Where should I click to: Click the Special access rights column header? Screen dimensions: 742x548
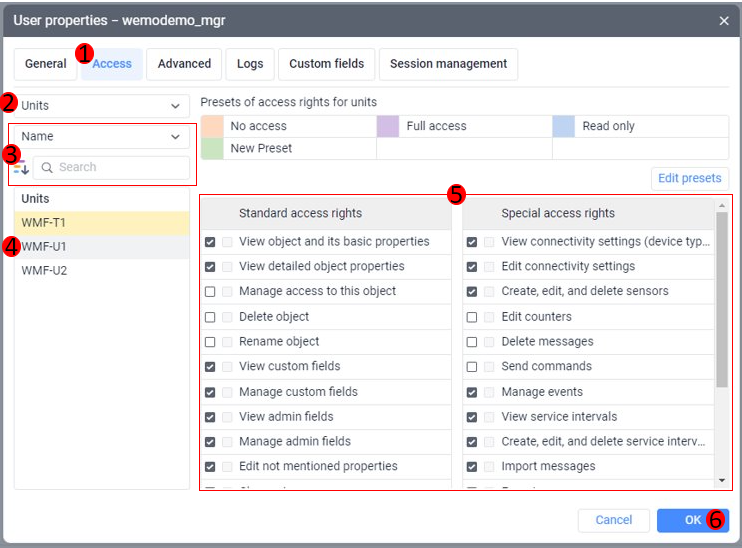pos(588,213)
